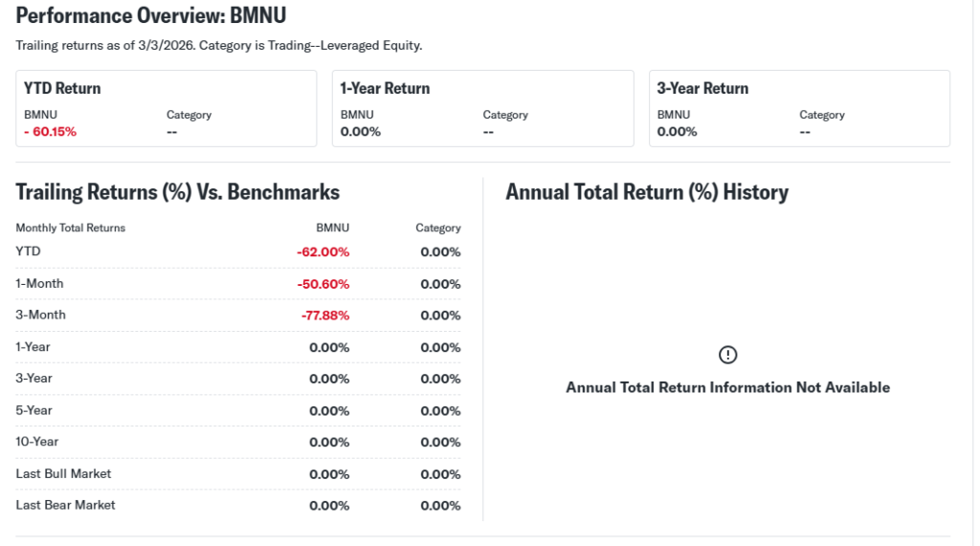Click the alert icon in Annual Return panel
The width and height of the screenshot is (980, 546).
click(x=727, y=355)
